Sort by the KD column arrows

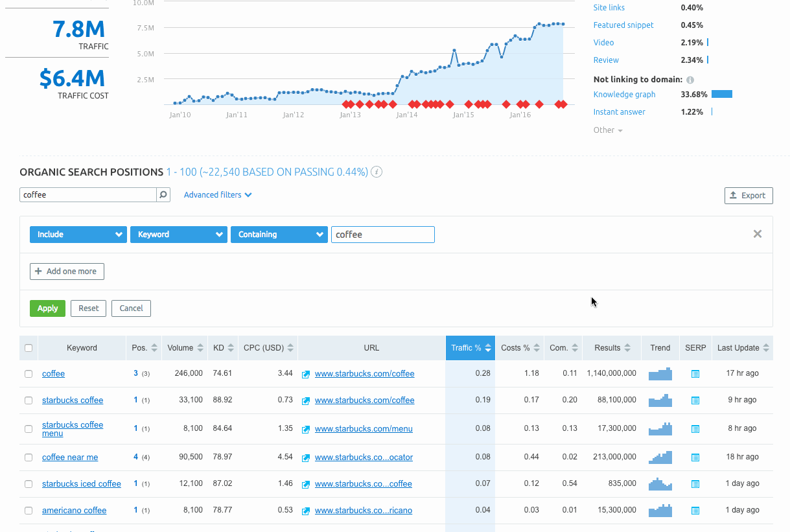tap(230, 348)
